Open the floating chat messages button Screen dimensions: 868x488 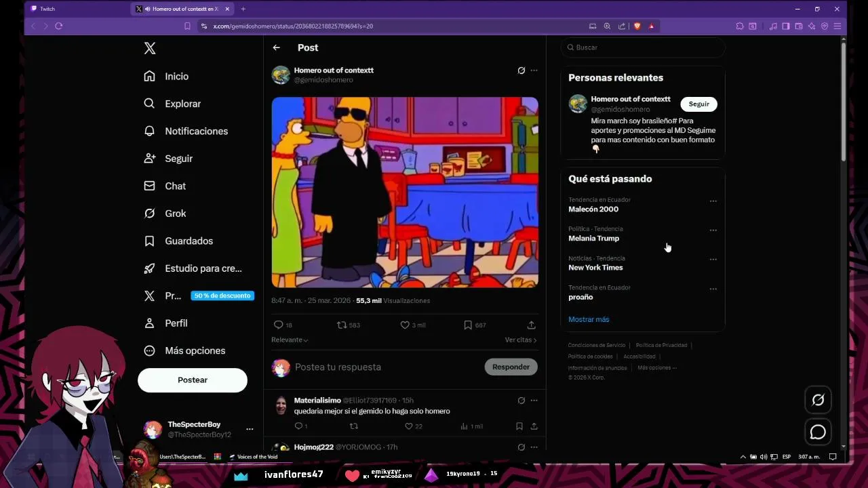point(818,432)
